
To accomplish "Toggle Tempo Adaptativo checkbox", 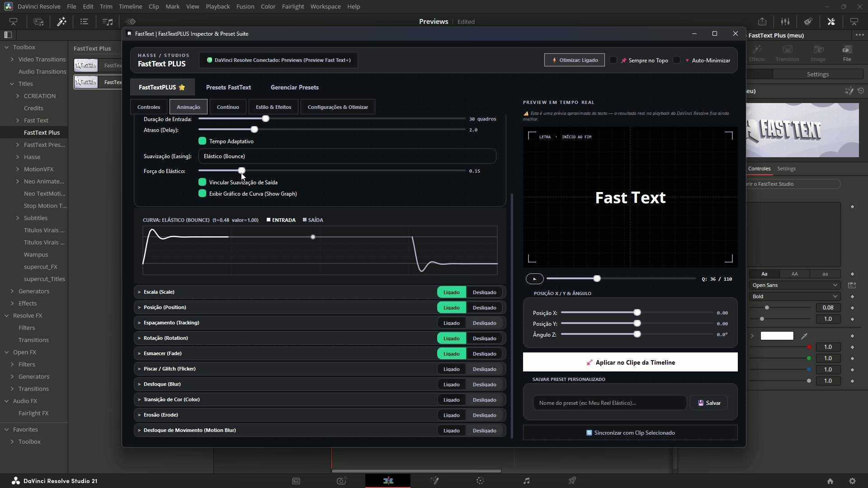I will pyautogui.click(x=202, y=141).
